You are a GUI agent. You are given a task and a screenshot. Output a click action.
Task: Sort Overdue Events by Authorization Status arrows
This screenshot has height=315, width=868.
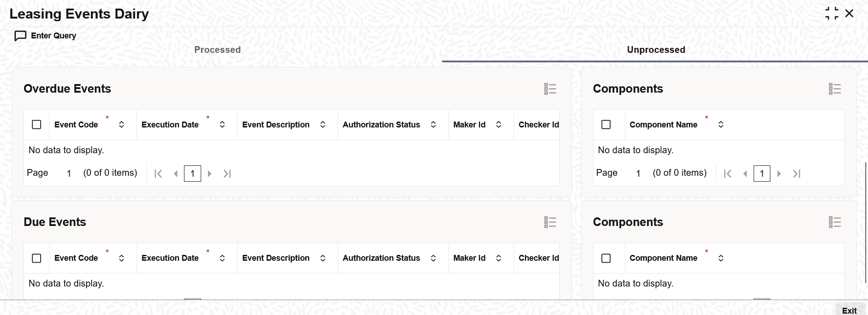(433, 124)
